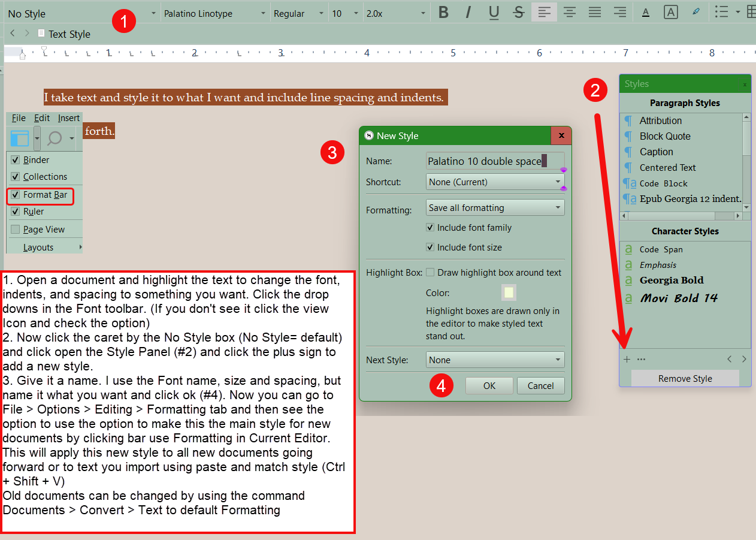The image size is (756, 540).
Task: Confirm new style with OK
Action: [489, 386]
